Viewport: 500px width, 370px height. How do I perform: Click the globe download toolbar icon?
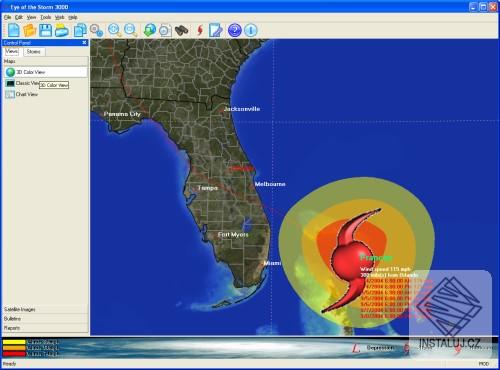[x=150, y=30]
